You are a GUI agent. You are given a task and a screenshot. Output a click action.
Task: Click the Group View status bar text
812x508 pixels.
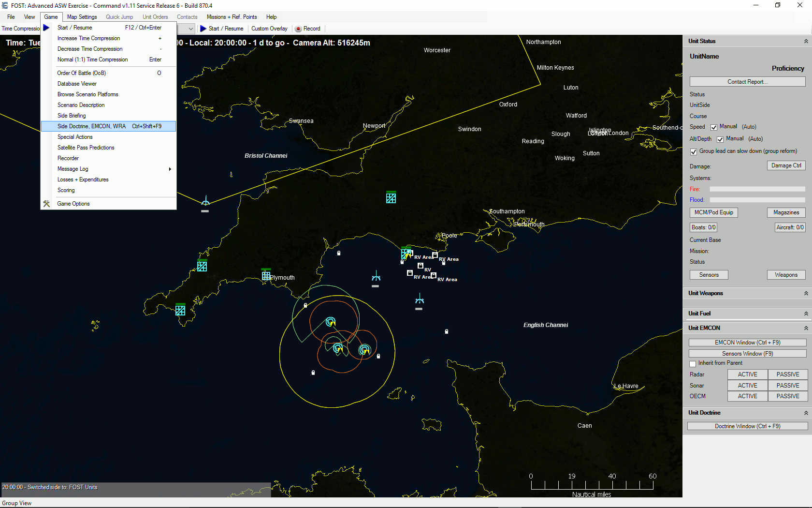point(17,503)
